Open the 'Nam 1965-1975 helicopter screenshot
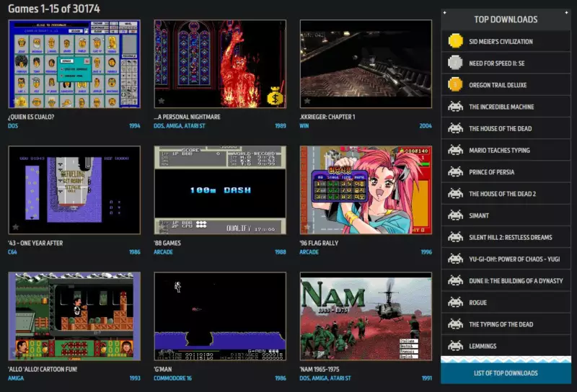 pyautogui.click(x=366, y=316)
